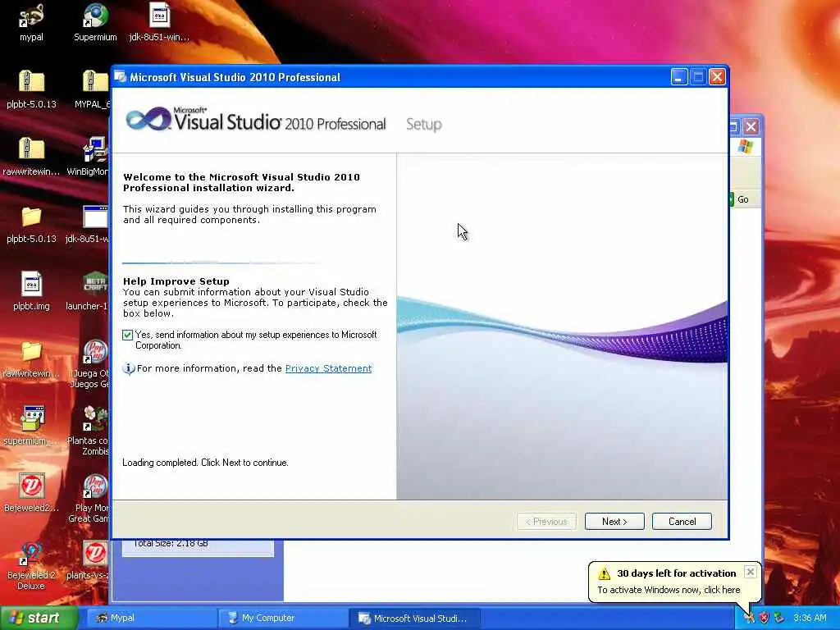The width and height of the screenshot is (840, 630).
Task: Cancel the Visual Studio installation
Action: click(682, 522)
